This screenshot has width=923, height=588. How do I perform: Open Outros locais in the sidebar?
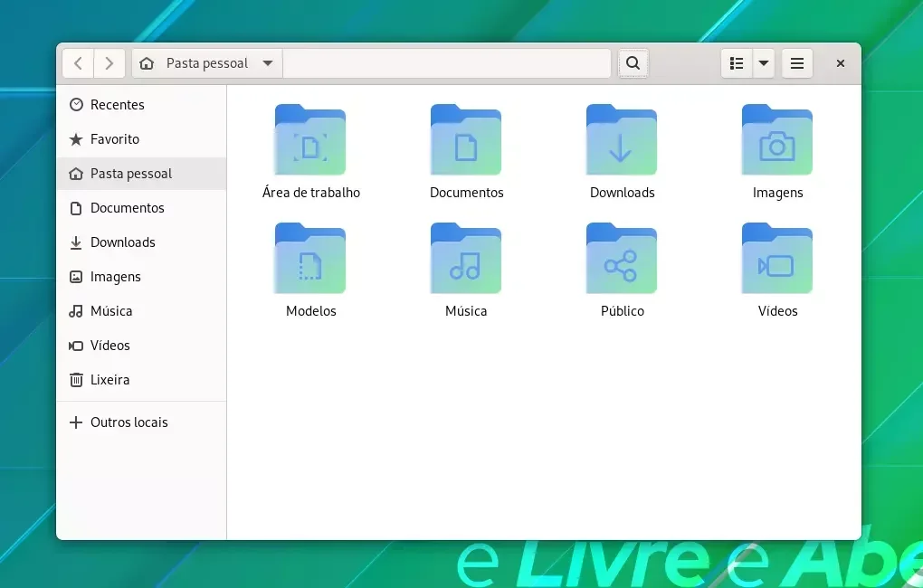pyautogui.click(x=141, y=422)
